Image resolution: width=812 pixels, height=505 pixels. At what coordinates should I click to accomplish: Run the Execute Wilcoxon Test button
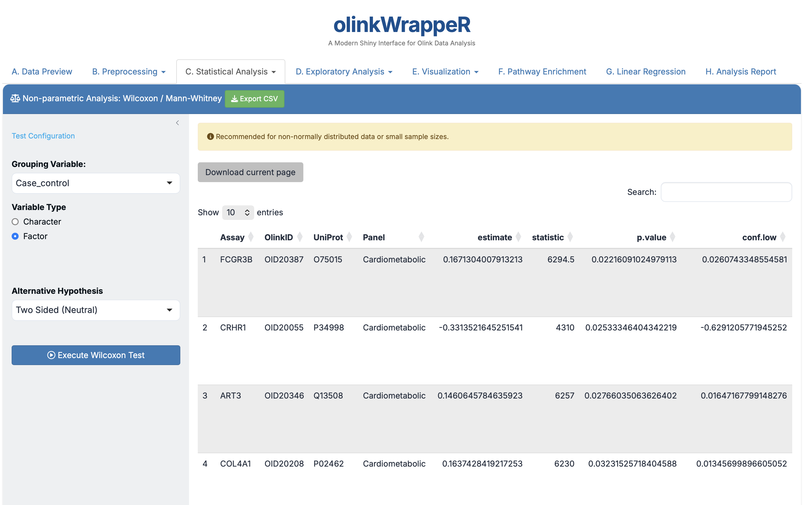[x=96, y=355]
